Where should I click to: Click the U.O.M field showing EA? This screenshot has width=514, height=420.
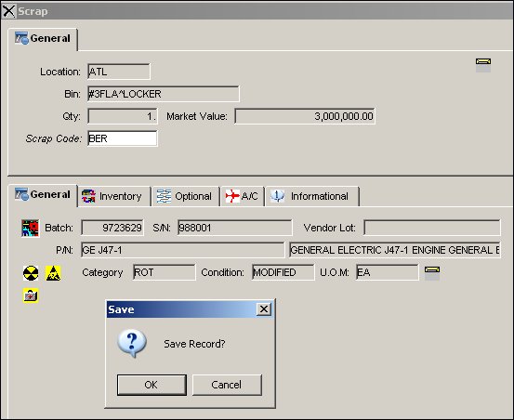[388, 272]
